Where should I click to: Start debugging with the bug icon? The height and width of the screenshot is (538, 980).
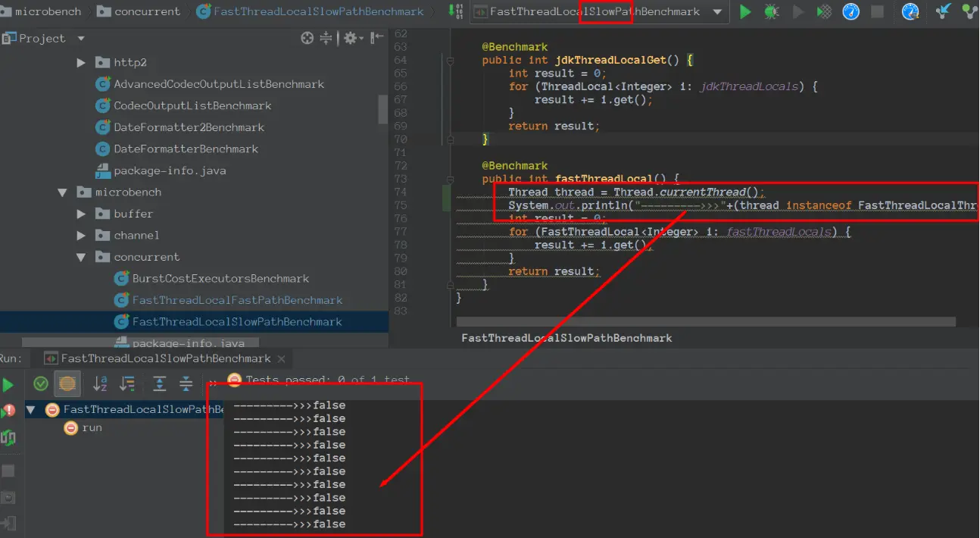(x=771, y=11)
